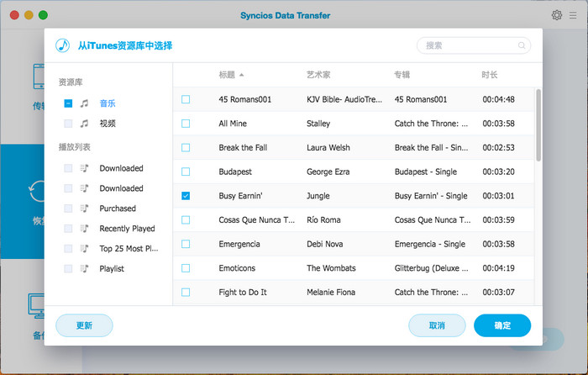Sort by 标题 column header
This screenshot has width=588, height=375.
point(227,75)
